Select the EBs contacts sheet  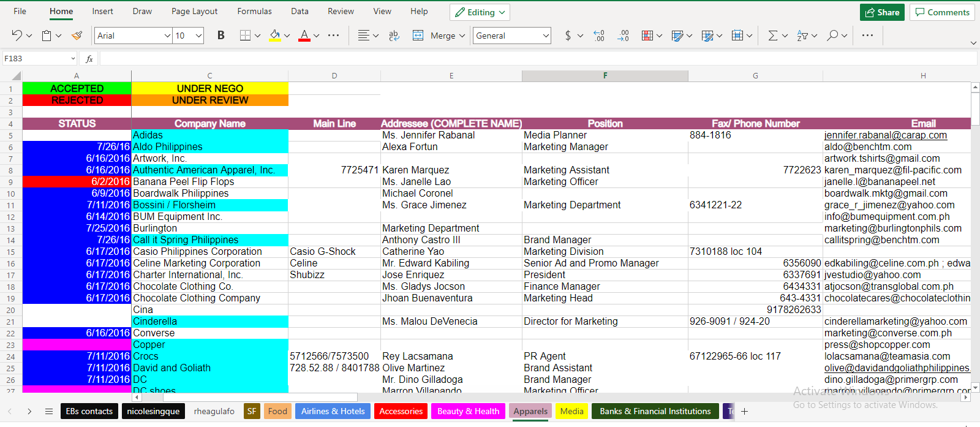pos(89,411)
